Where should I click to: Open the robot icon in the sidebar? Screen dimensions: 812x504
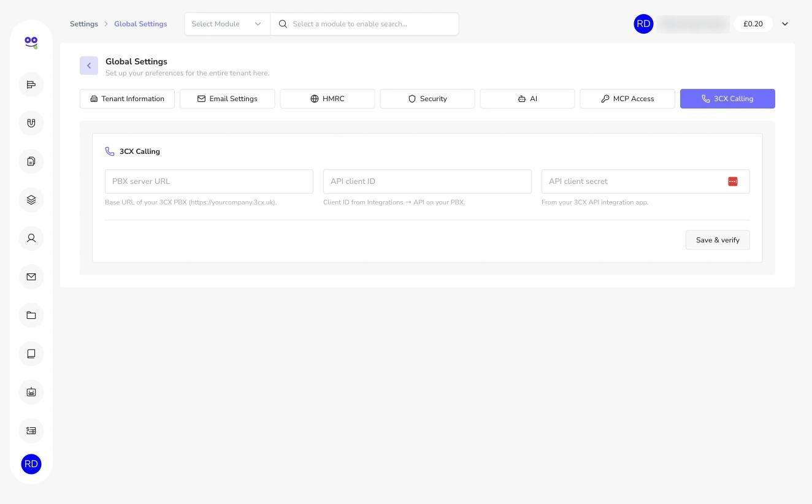pos(31,392)
